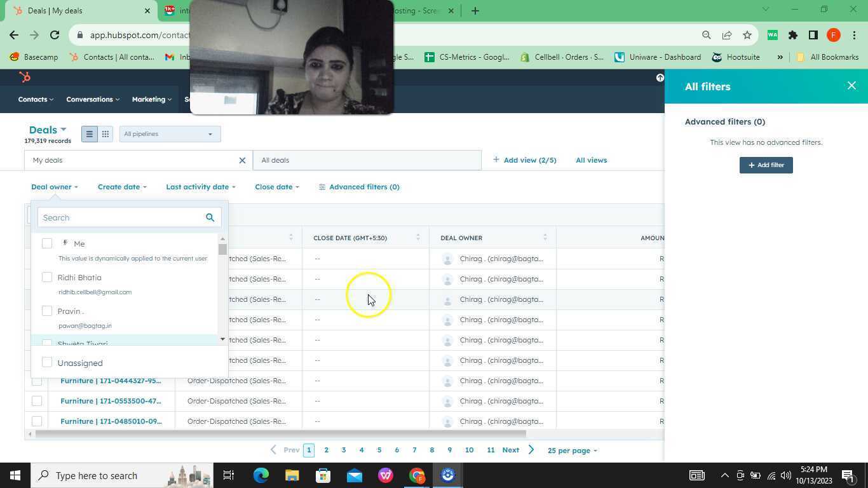Open the Marketing menu
The image size is (868, 488).
click(x=151, y=99)
